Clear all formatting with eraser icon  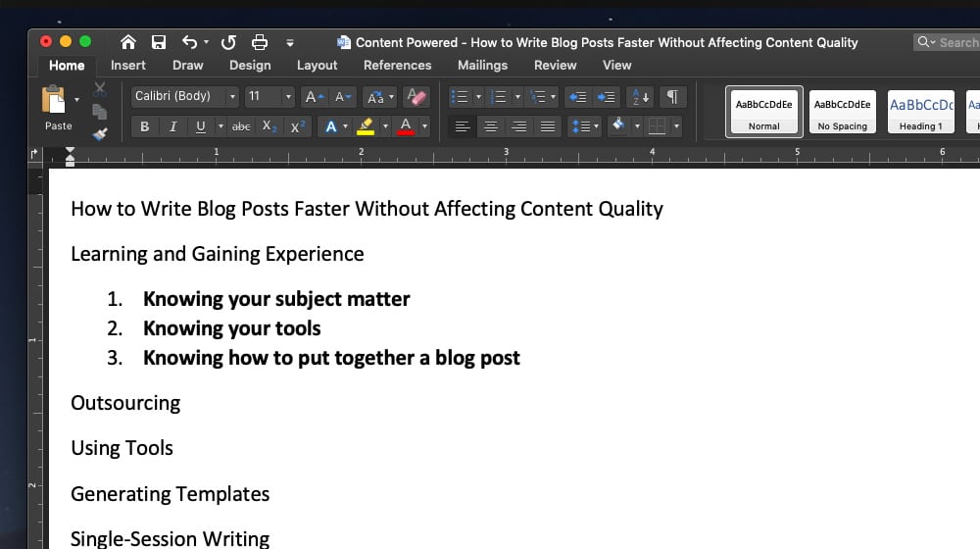[416, 96]
